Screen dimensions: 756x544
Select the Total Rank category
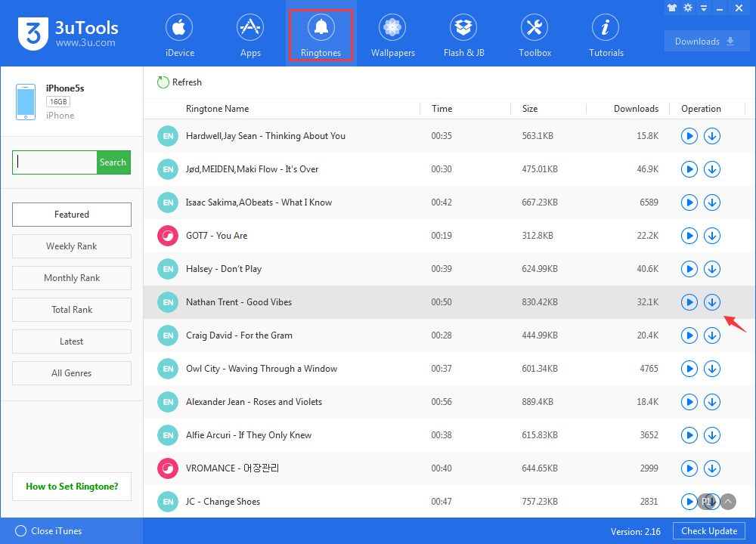72,310
